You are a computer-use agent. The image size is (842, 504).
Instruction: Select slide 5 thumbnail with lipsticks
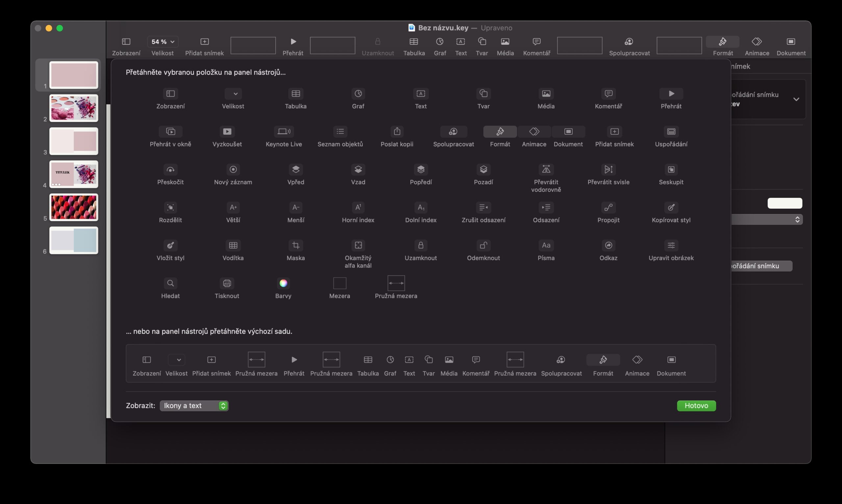(74, 207)
